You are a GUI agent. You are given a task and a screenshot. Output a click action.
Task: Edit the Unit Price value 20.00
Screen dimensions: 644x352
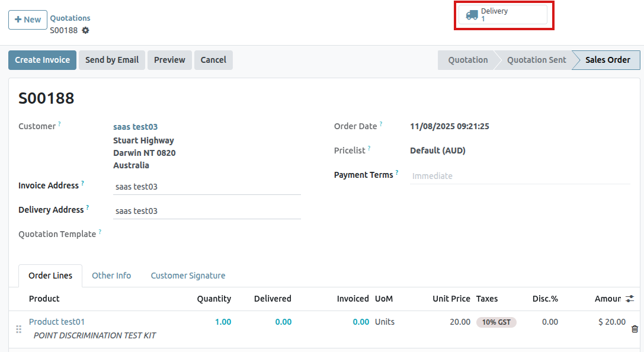point(460,322)
